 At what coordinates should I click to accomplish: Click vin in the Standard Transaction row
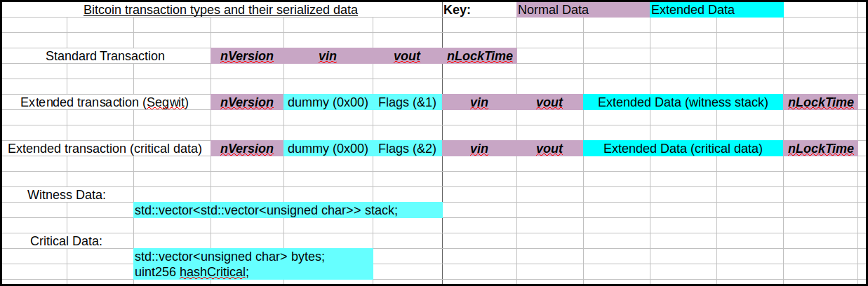click(328, 56)
